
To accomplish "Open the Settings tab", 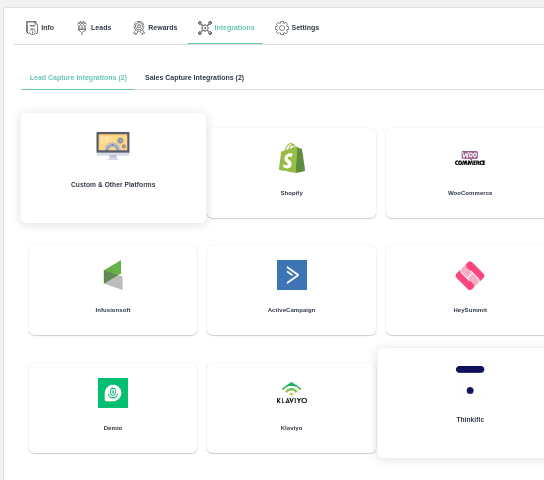I will [297, 28].
